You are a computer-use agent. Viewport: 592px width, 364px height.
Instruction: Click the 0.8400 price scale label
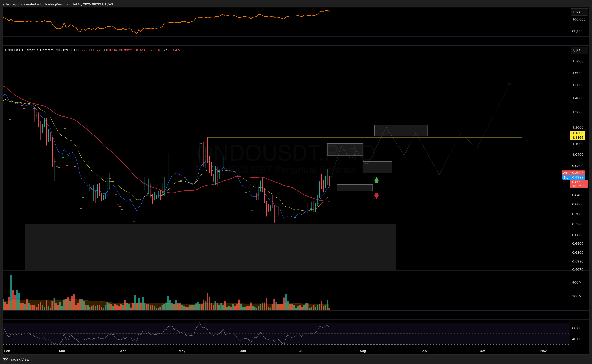click(x=578, y=195)
